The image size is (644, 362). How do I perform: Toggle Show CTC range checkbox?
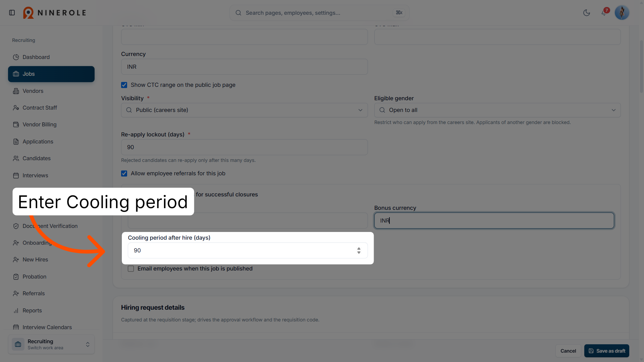click(124, 85)
